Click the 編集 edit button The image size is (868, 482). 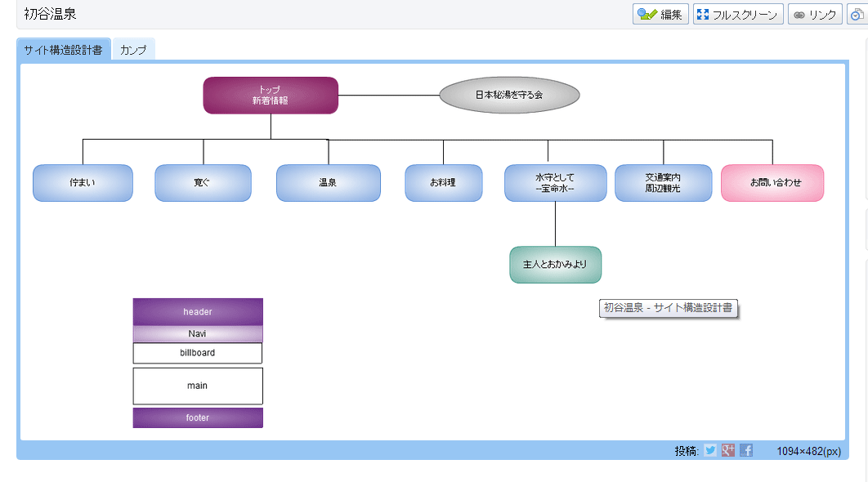point(660,15)
